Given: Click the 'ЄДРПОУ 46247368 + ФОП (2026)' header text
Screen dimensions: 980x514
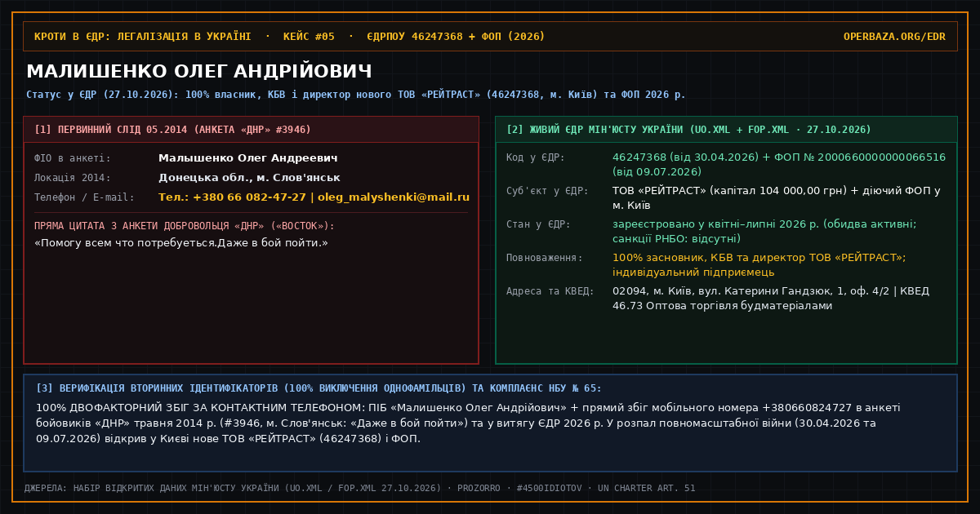Looking at the screenshot, I should coord(456,37).
